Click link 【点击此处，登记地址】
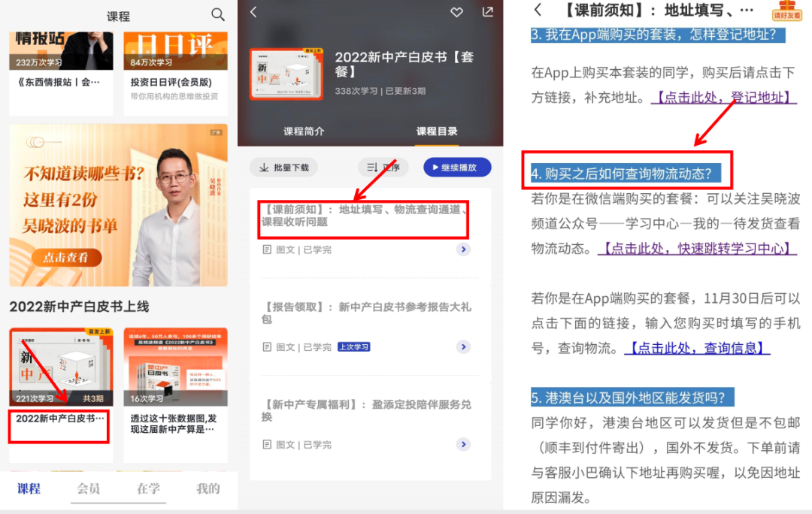The image size is (812, 514). (x=723, y=97)
